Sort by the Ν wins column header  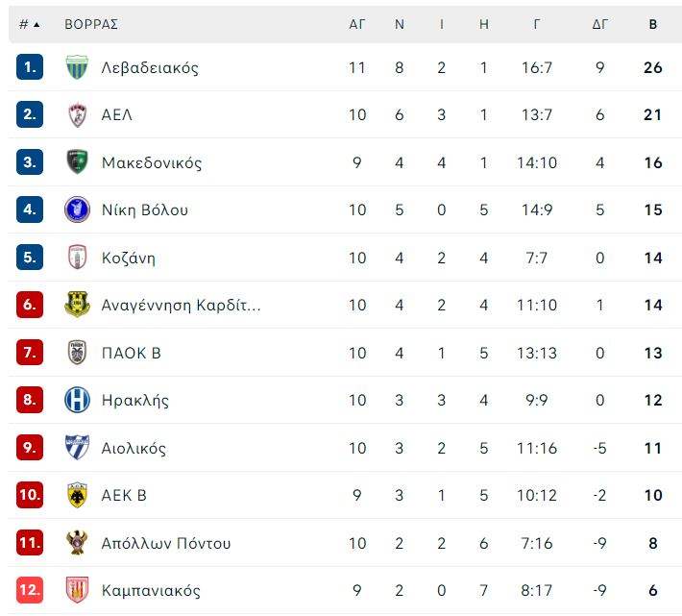pyautogui.click(x=400, y=24)
